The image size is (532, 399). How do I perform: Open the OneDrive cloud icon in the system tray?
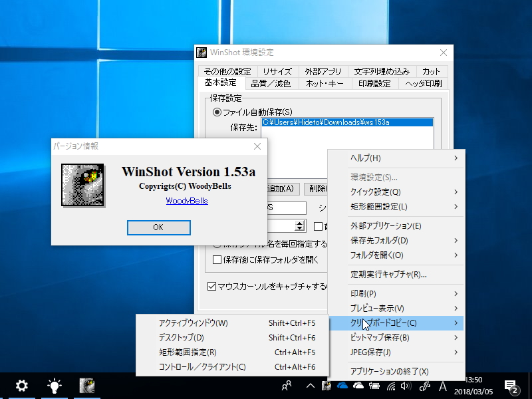(342, 386)
